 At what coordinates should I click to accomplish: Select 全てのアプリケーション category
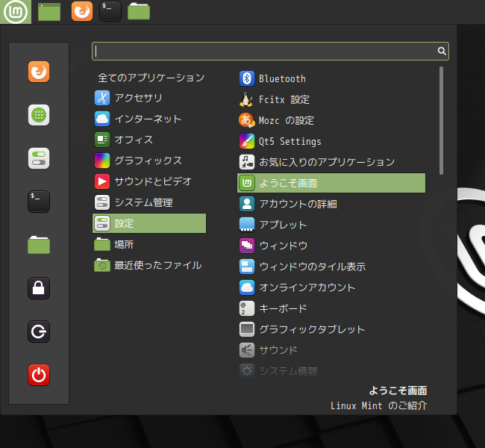pos(149,78)
